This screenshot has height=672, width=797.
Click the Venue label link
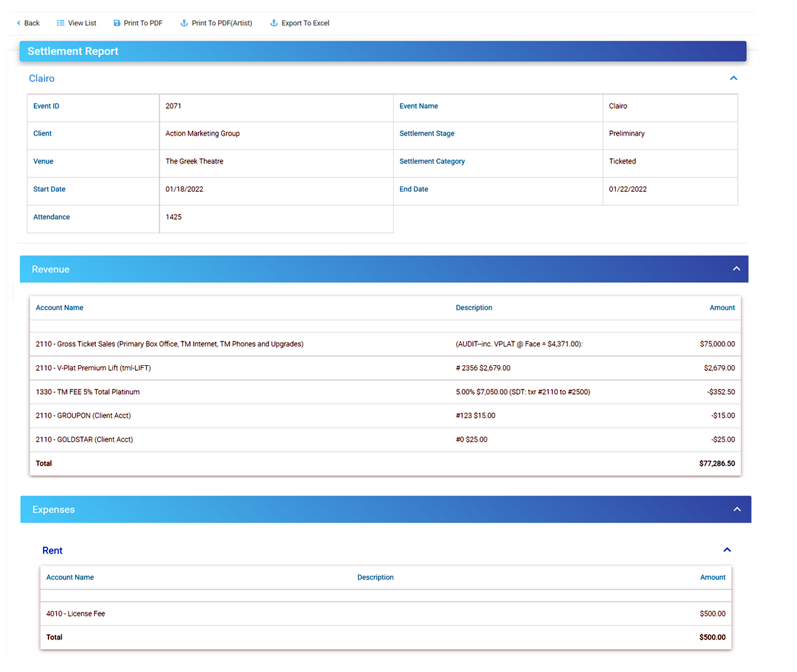pos(43,161)
